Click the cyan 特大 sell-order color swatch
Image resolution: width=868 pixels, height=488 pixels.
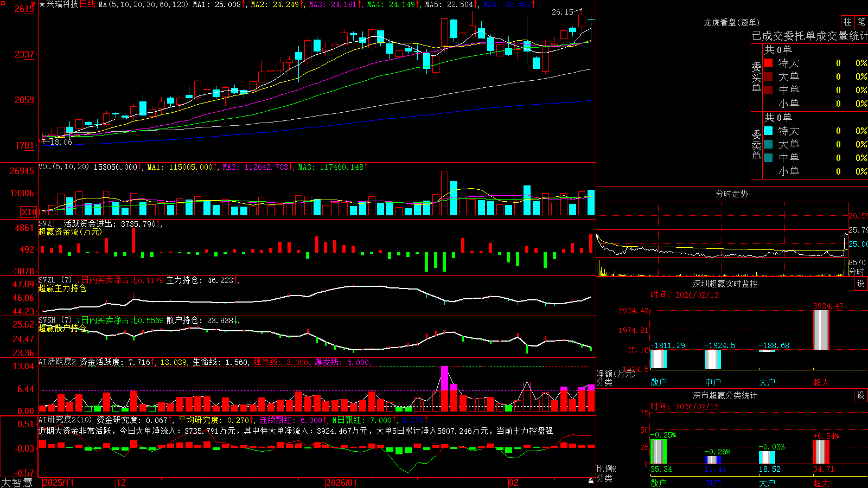pos(768,131)
